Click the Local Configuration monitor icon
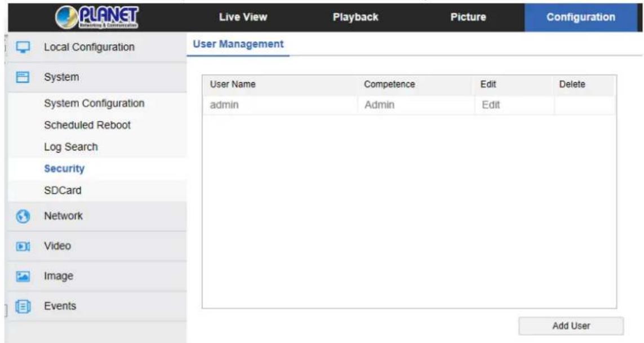The width and height of the screenshot is (644, 343). tap(23, 47)
